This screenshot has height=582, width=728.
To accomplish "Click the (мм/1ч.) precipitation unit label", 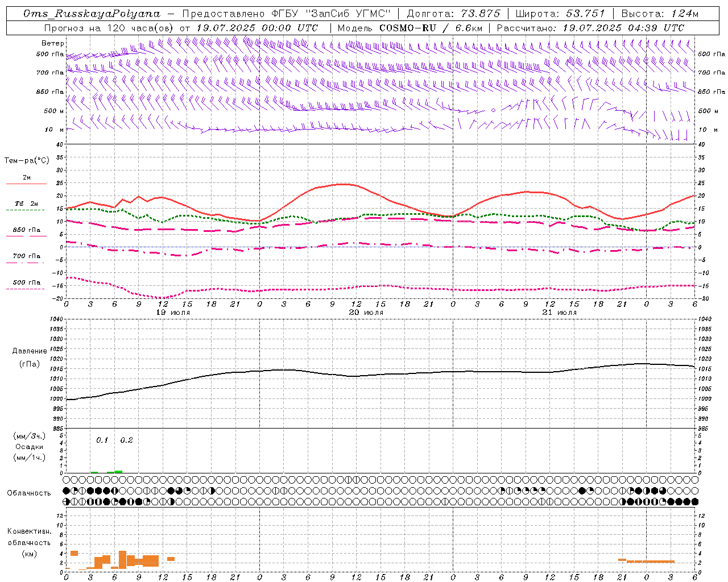I will (x=30, y=458).
